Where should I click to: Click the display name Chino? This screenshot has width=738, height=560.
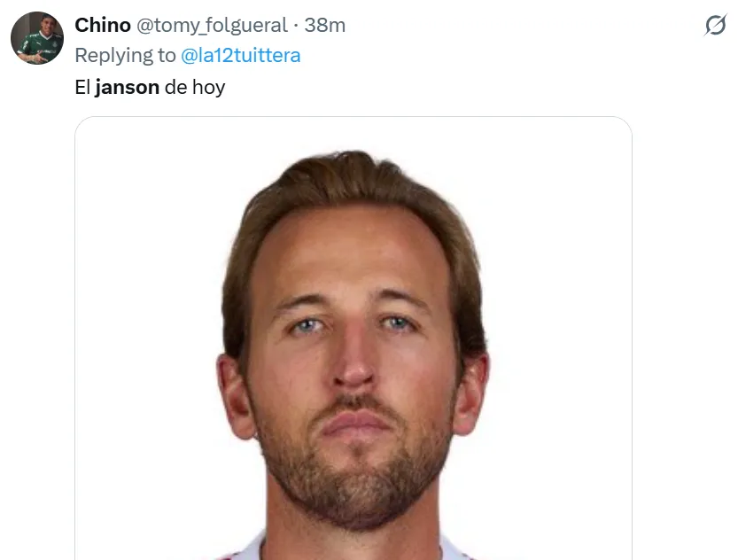(103, 25)
